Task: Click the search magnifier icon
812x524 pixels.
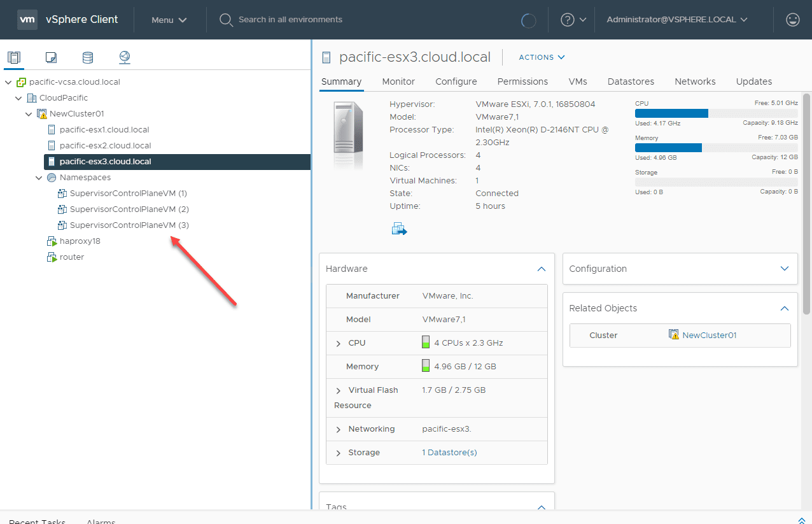Action: [x=225, y=20]
